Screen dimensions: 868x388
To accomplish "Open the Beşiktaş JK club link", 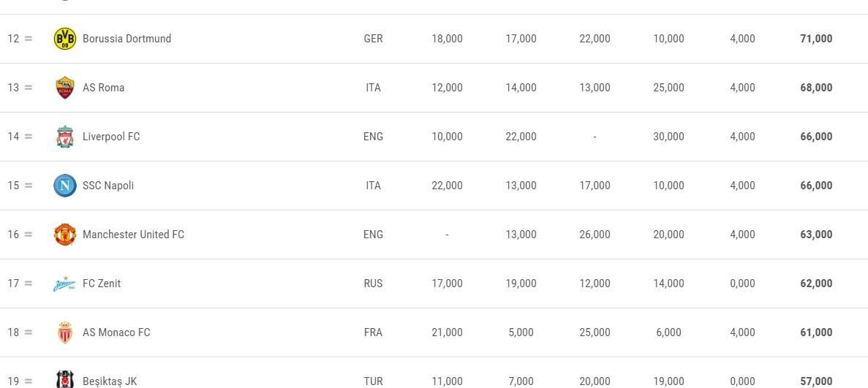I will (110, 381).
